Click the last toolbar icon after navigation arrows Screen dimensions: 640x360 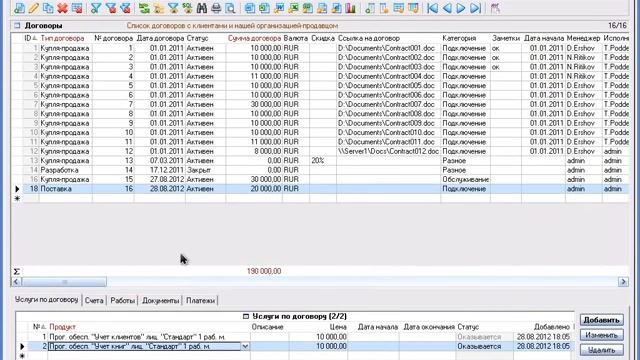tap(495, 8)
